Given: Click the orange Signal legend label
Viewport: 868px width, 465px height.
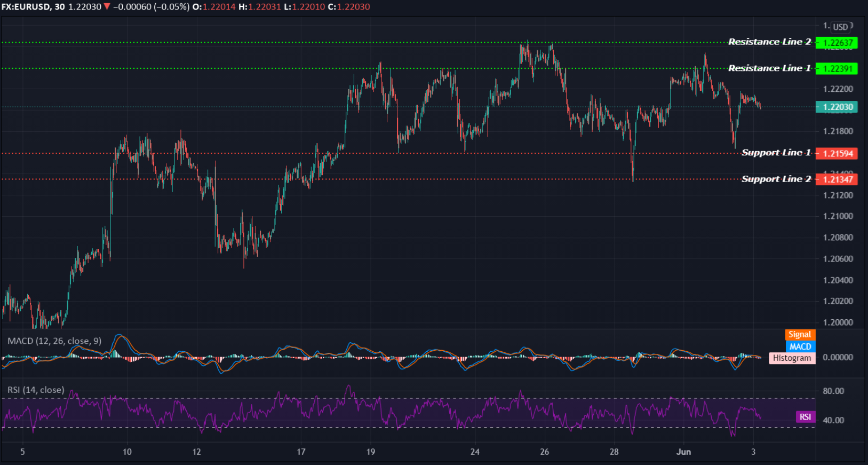Looking at the screenshot, I should pyautogui.click(x=800, y=334).
